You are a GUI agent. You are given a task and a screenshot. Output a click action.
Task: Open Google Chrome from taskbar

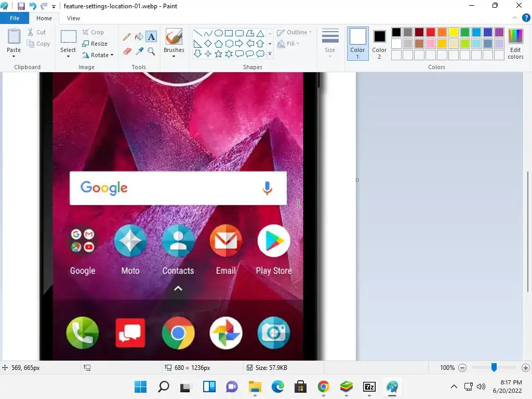pyautogui.click(x=323, y=387)
